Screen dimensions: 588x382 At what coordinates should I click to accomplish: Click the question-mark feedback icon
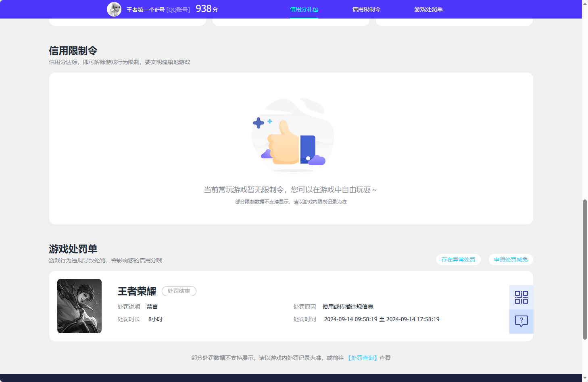pos(521,321)
